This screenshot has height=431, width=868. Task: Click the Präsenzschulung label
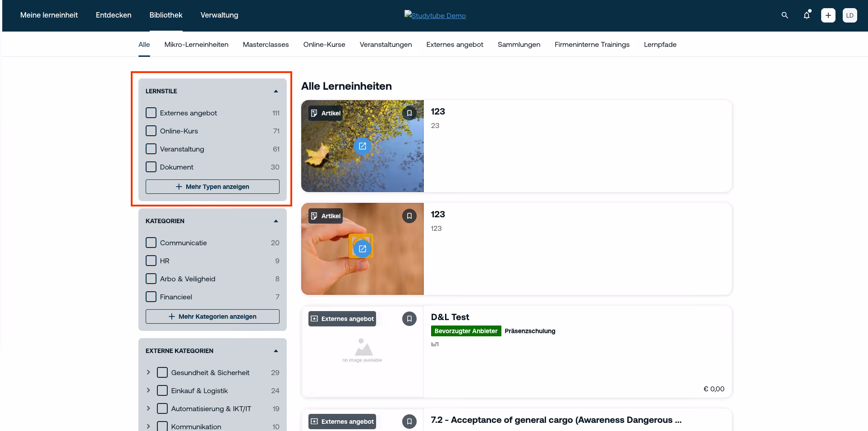(530, 331)
